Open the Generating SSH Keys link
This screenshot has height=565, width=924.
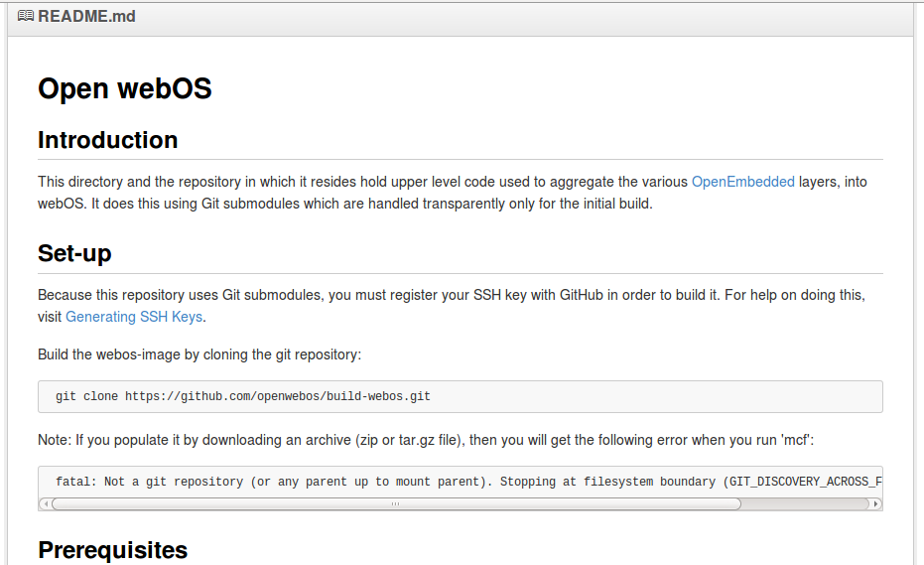click(134, 317)
